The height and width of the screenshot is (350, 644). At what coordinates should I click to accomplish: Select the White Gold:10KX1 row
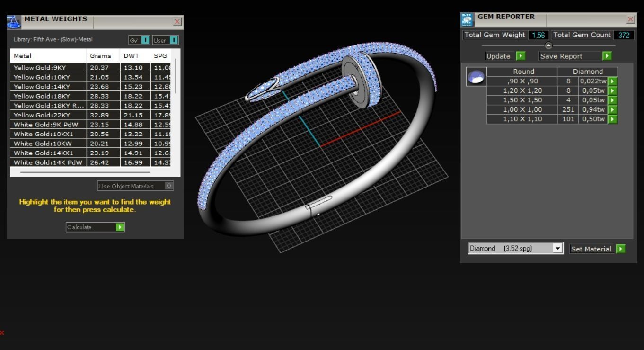coord(90,134)
